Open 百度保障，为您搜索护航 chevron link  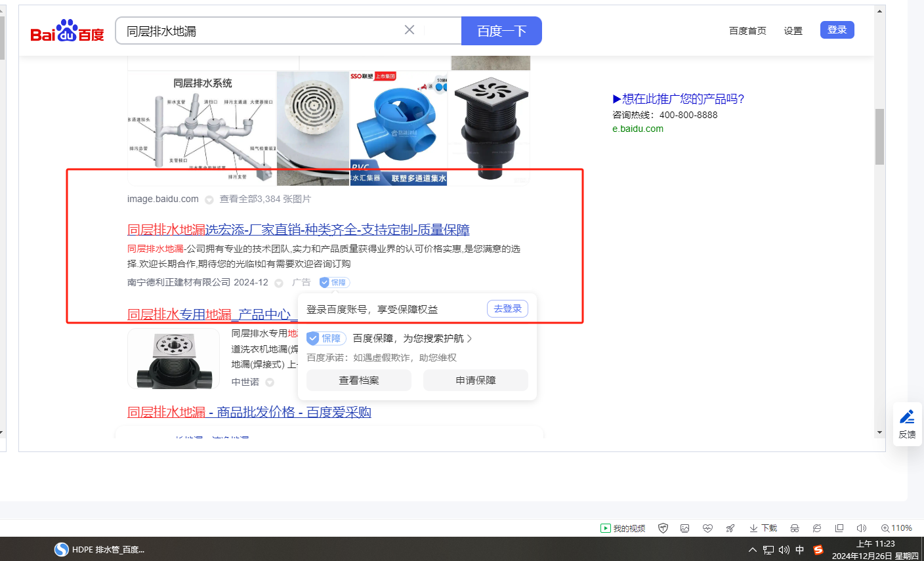click(x=412, y=339)
